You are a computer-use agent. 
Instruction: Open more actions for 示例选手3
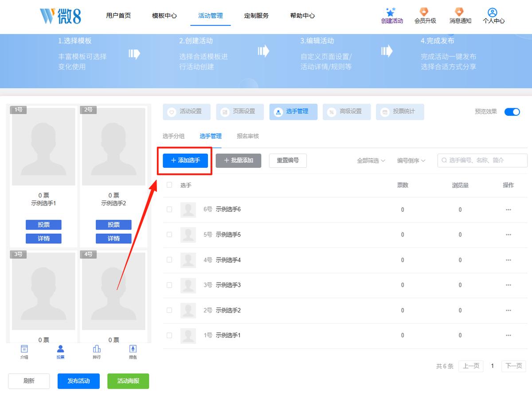509,285
